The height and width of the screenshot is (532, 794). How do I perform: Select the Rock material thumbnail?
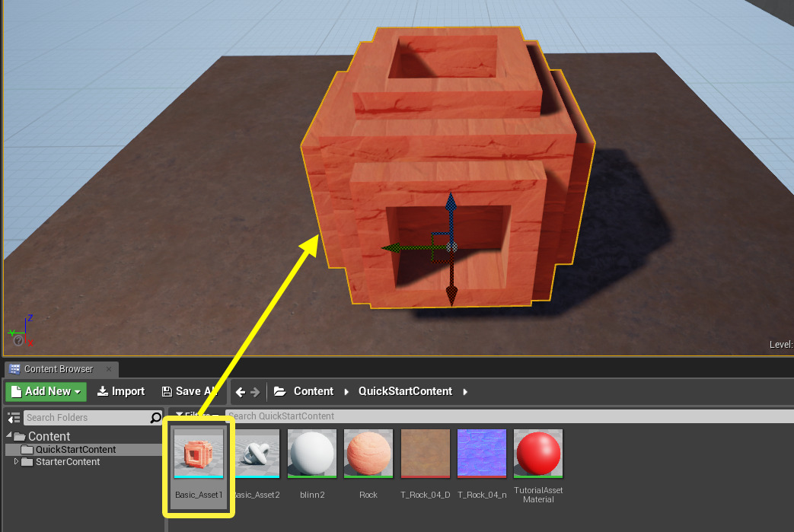(x=368, y=453)
